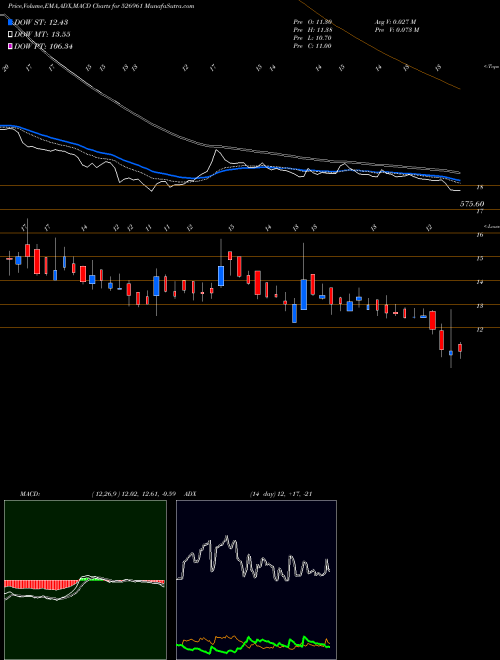Click the price axis label 15
Screen dimensions: 500x660
pyautogui.click(x=479, y=259)
